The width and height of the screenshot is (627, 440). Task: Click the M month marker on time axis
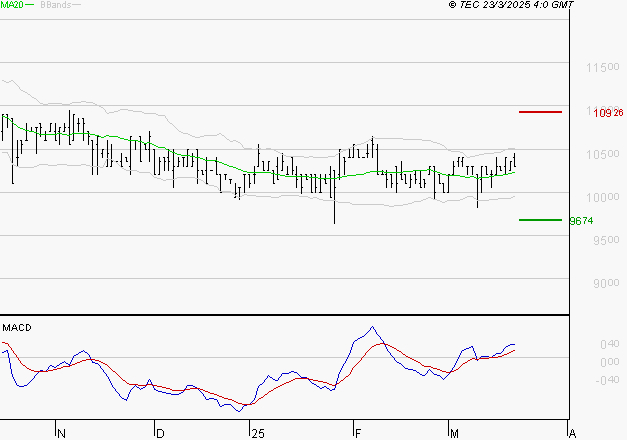point(454,434)
